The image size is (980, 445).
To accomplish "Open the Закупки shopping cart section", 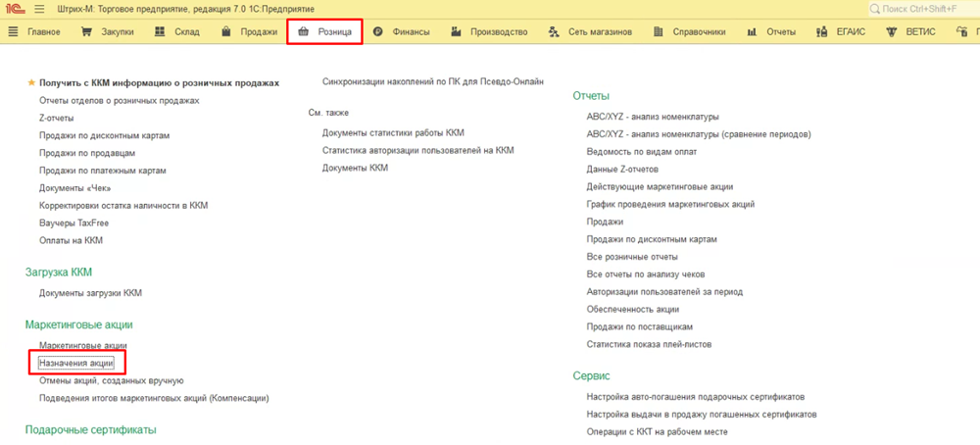I will point(110,31).
